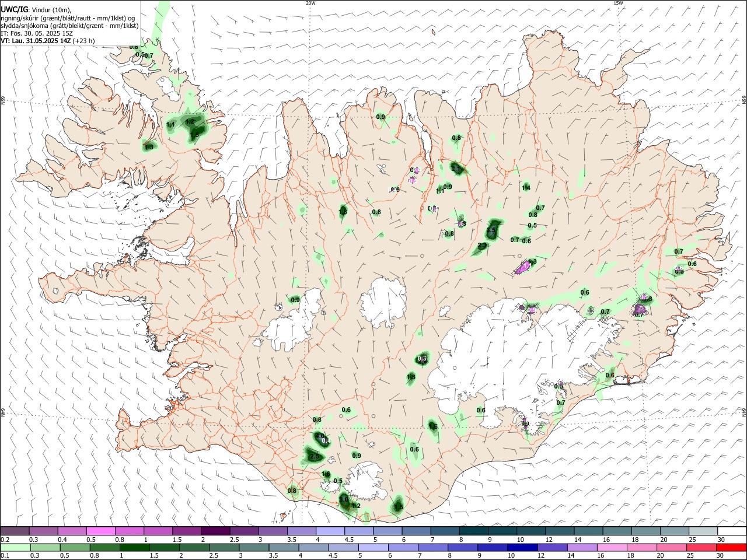Click the "slydda/snjókoma" legend description line
The image size is (747, 560).
(x=70, y=26)
